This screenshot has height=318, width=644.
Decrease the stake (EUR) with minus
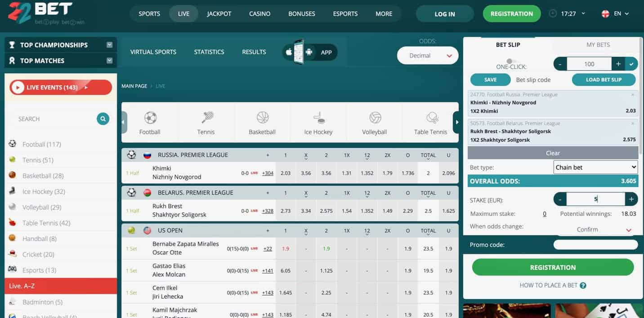coord(560,199)
